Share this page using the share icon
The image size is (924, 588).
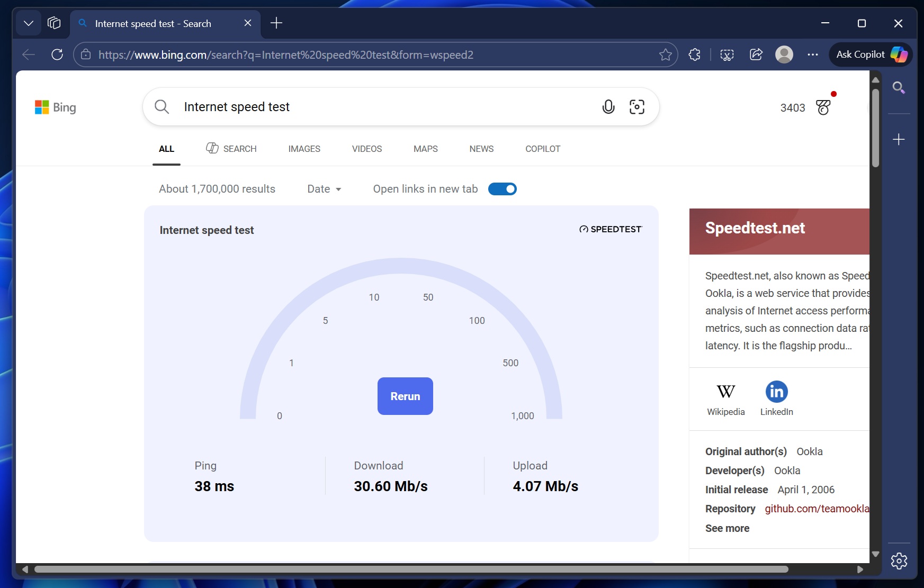point(756,55)
